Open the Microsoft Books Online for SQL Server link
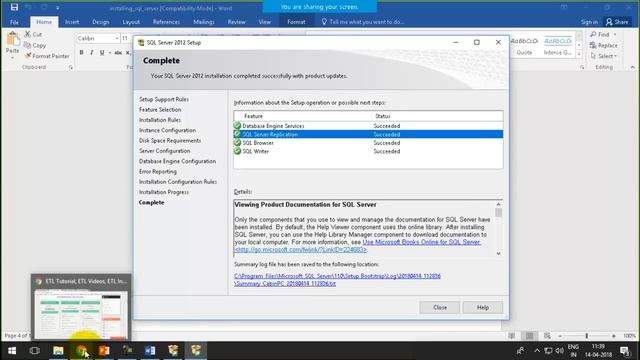The height and width of the screenshot is (360, 640). 421,242
